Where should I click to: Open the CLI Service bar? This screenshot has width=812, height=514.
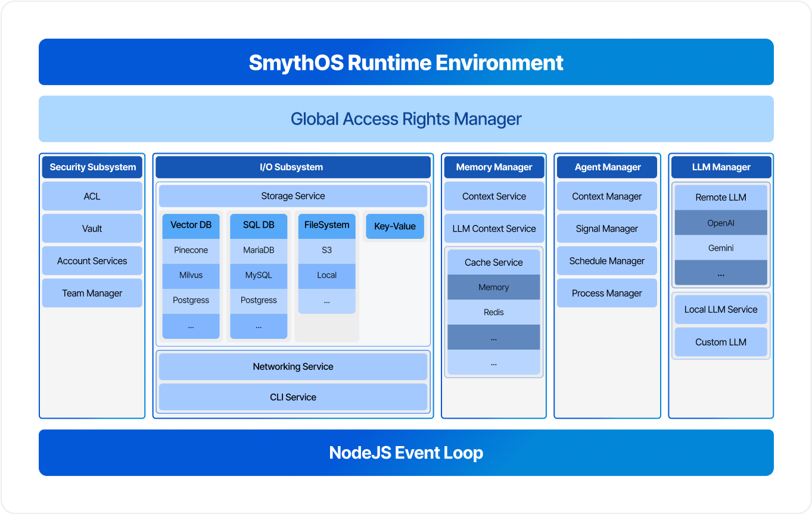(293, 397)
